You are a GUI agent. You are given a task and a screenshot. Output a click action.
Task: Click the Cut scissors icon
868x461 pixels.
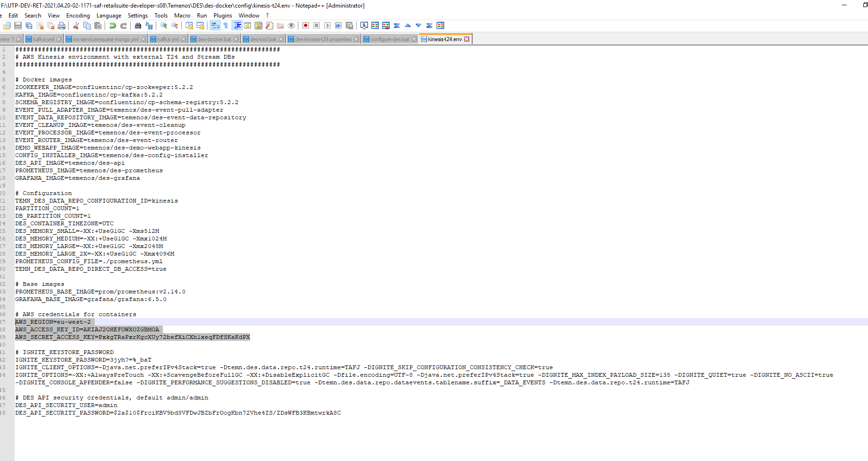point(76,26)
